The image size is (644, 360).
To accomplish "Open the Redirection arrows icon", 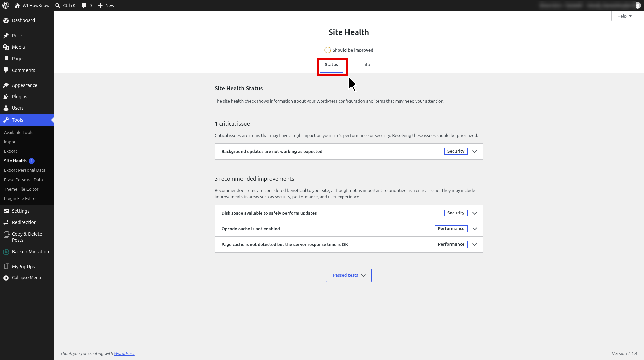I will pyautogui.click(x=6, y=222).
